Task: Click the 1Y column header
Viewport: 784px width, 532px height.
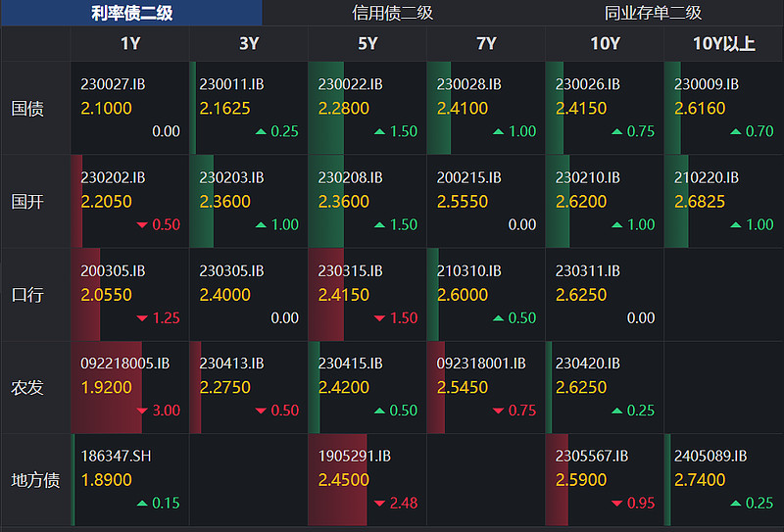Action: 130,44
